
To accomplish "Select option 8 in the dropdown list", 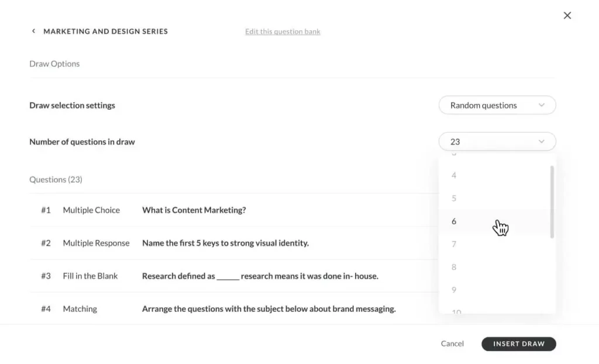I will coord(454,267).
